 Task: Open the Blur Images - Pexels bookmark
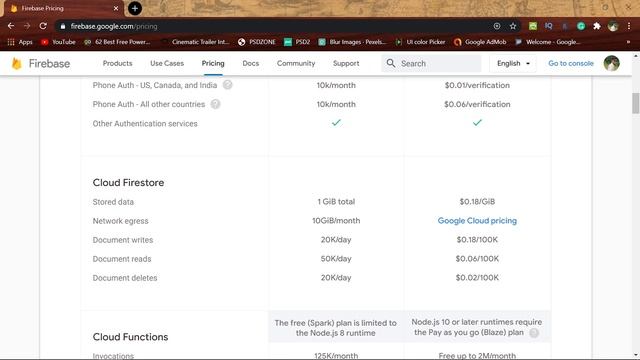[x=352, y=42]
